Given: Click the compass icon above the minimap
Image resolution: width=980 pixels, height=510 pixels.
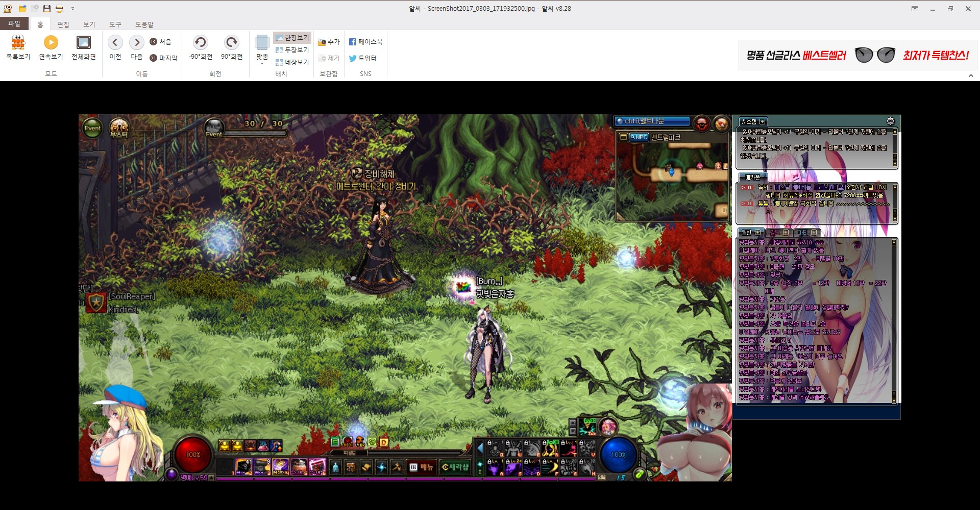Looking at the screenshot, I should pos(721,123).
